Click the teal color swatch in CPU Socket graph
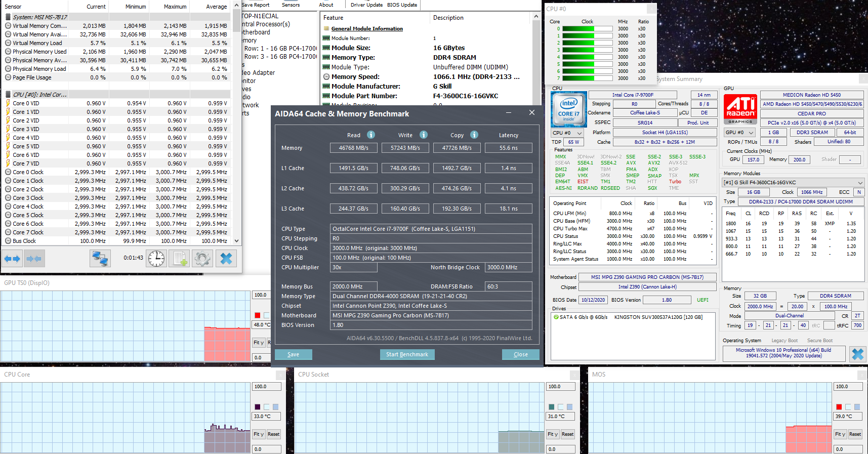 pos(552,407)
